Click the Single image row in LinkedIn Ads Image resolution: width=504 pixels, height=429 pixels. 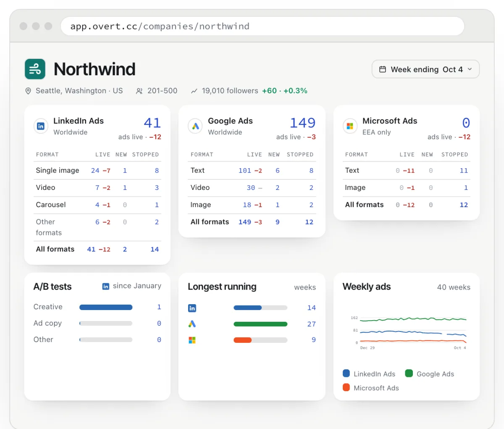pos(97,171)
